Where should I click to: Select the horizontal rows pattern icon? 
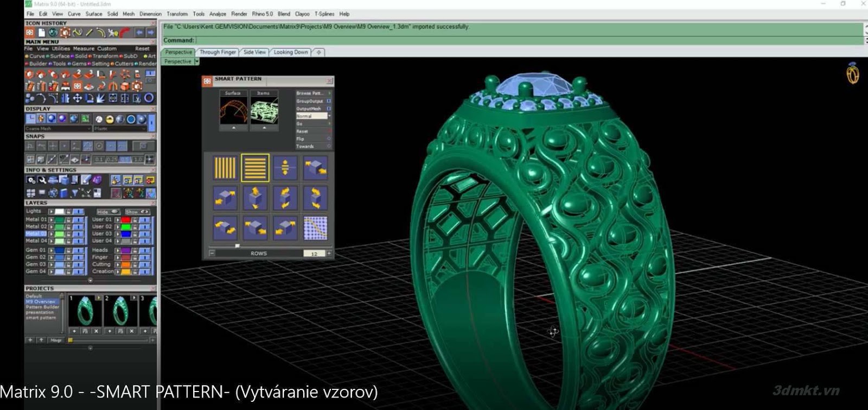[x=255, y=168]
